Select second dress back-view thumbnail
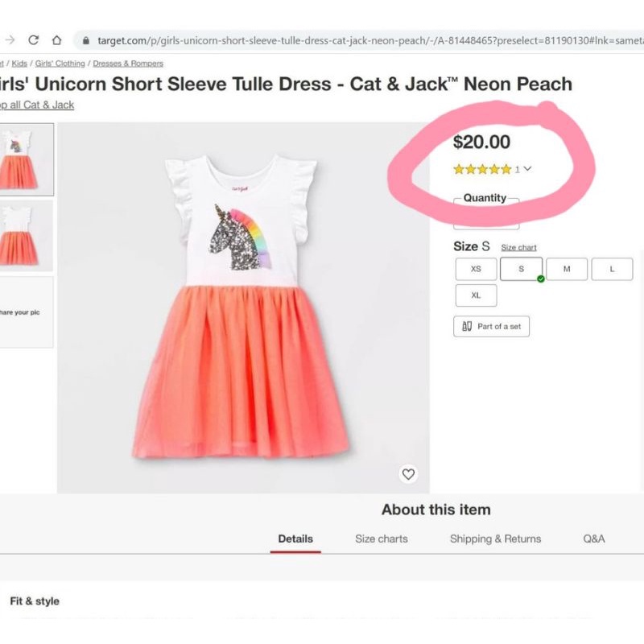The image size is (644, 644). click(27, 235)
